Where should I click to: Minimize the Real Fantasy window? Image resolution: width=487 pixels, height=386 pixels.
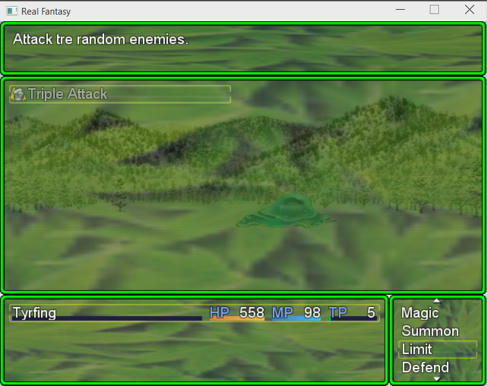(401, 10)
